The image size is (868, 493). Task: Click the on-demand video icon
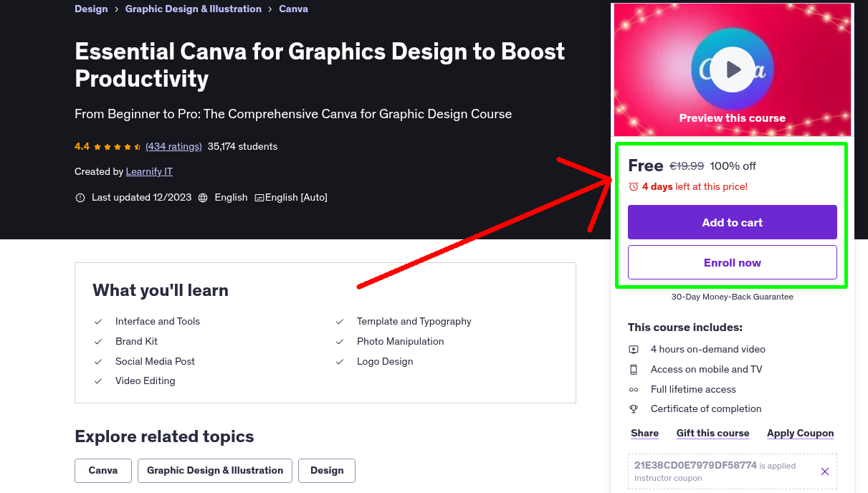pos(634,350)
